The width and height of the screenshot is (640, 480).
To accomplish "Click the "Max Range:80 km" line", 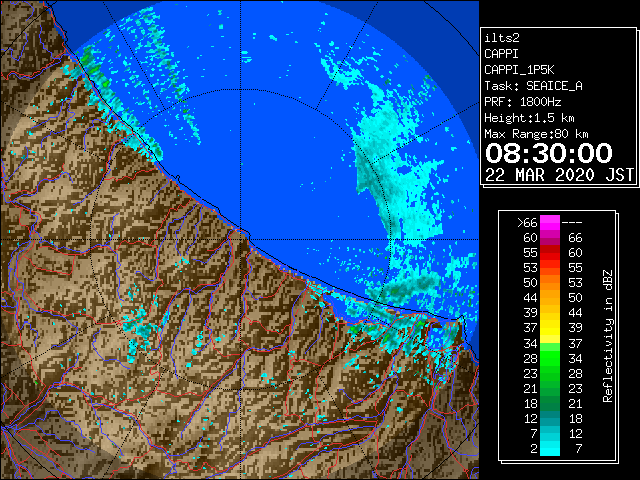I will pyautogui.click(x=536, y=134).
